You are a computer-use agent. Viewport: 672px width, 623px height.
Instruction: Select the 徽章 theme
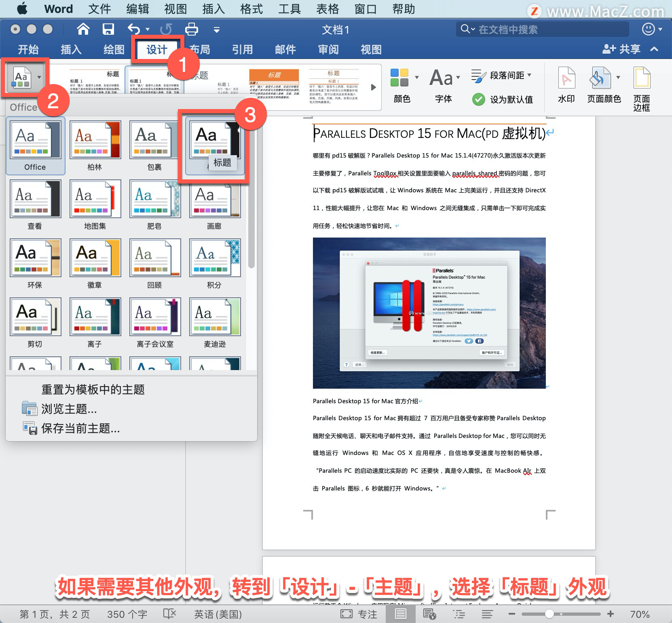point(95,264)
